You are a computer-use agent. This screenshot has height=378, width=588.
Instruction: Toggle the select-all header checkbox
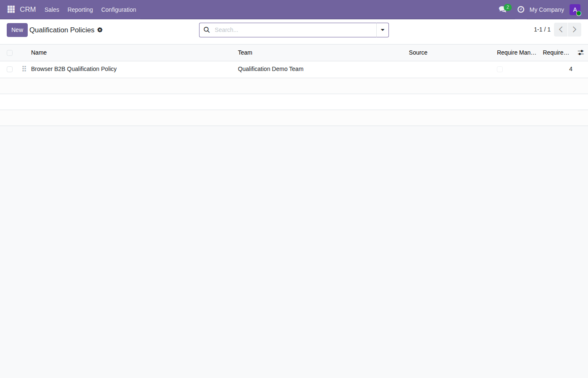(10, 53)
